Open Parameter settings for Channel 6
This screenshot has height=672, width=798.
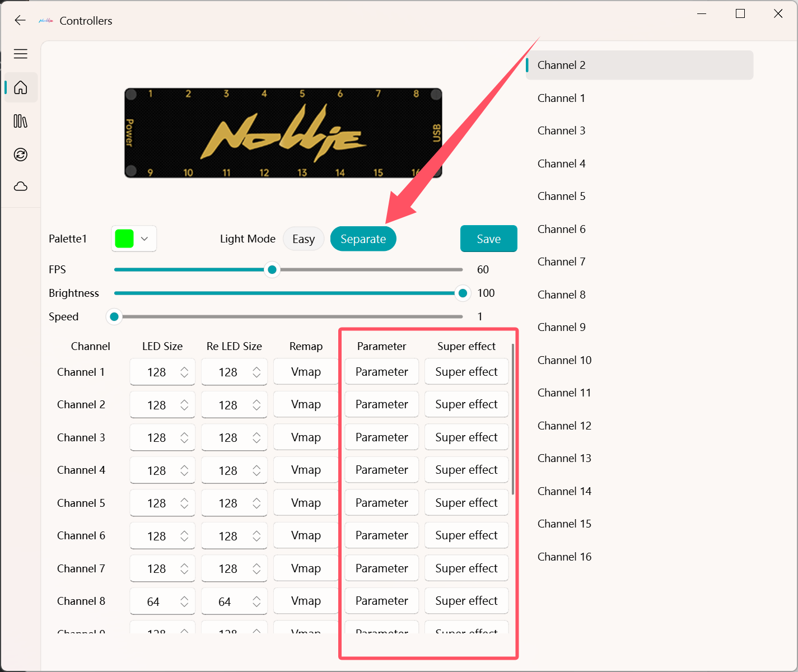click(x=381, y=536)
